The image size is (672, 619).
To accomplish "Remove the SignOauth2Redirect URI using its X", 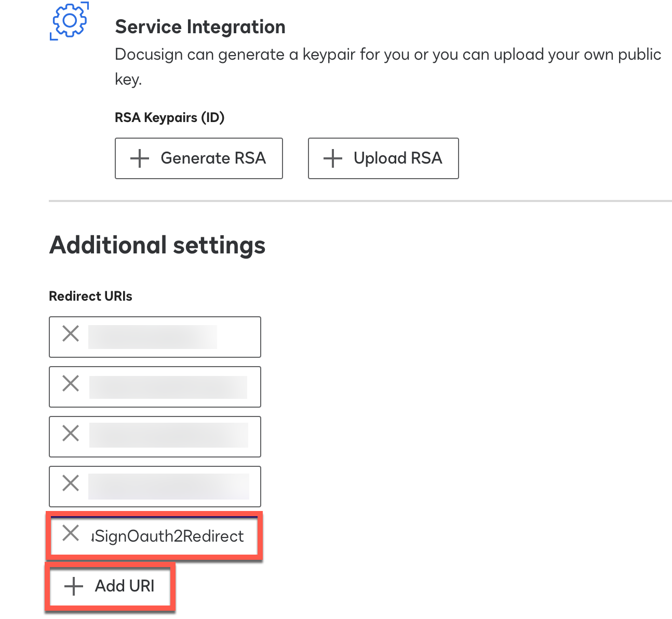I will [71, 533].
